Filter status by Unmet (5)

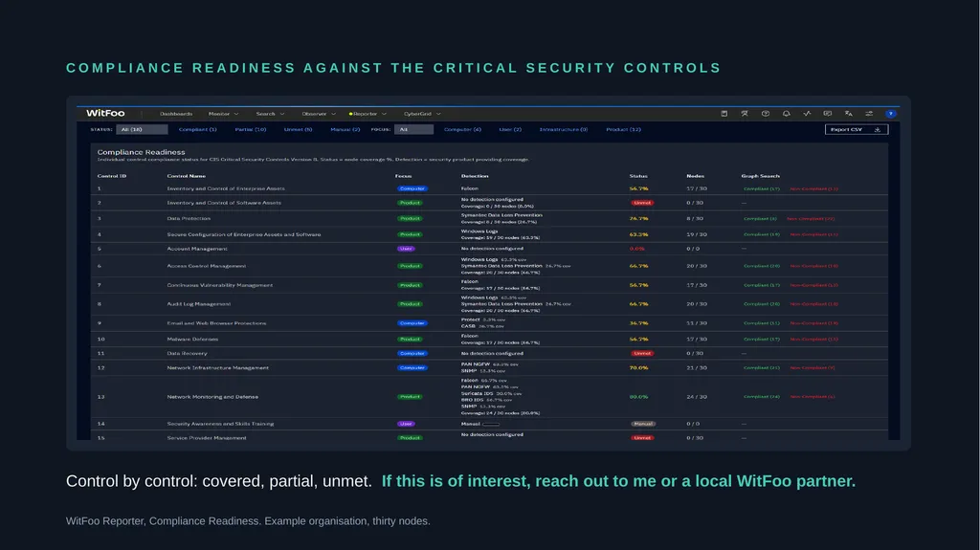tap(299, 129)
